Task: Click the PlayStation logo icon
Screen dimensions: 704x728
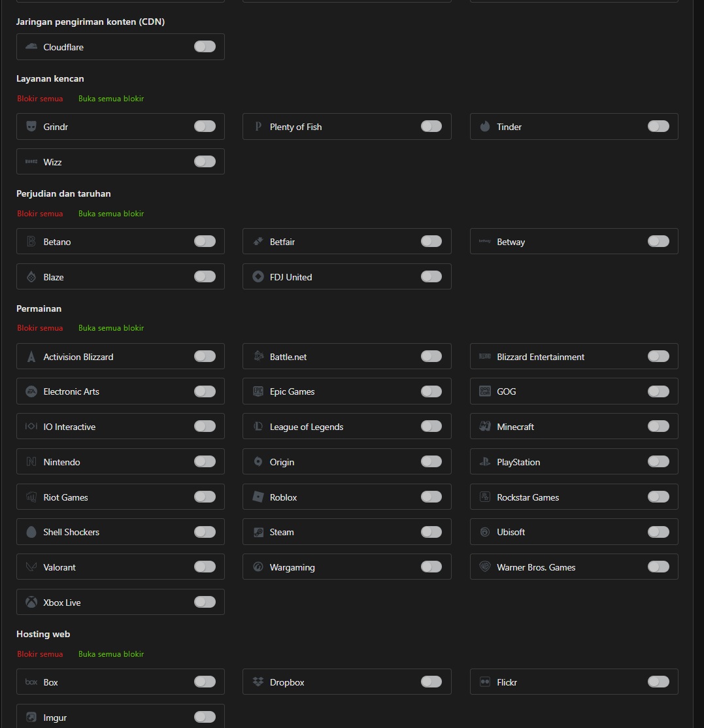Action: pos(485,461)
